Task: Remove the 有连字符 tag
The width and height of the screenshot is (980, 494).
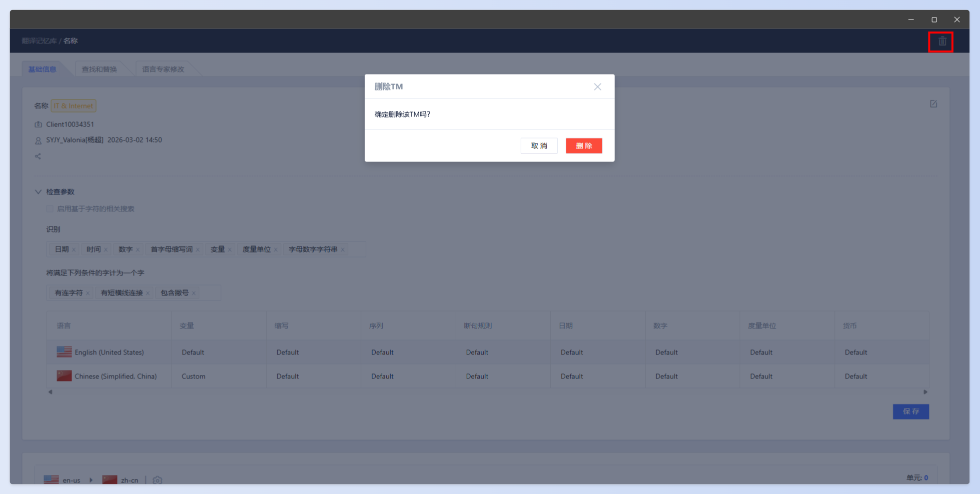Action: tap(88, 293)
